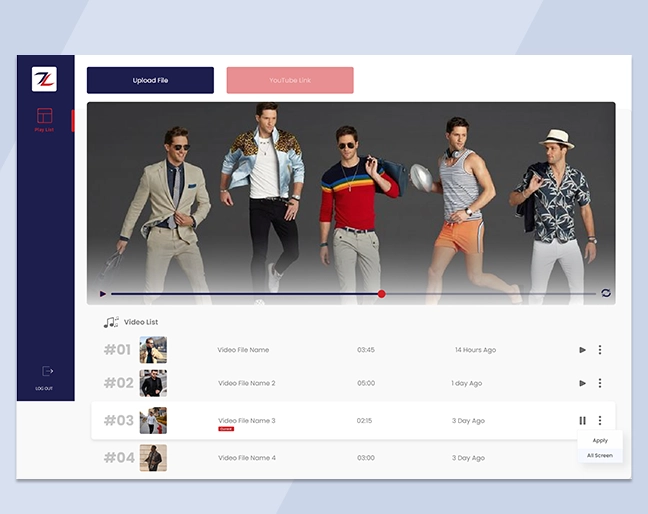Click the YouTube Link button
Image resolution: width=648 pixels, height=514 pixels.
click(290, 80)
